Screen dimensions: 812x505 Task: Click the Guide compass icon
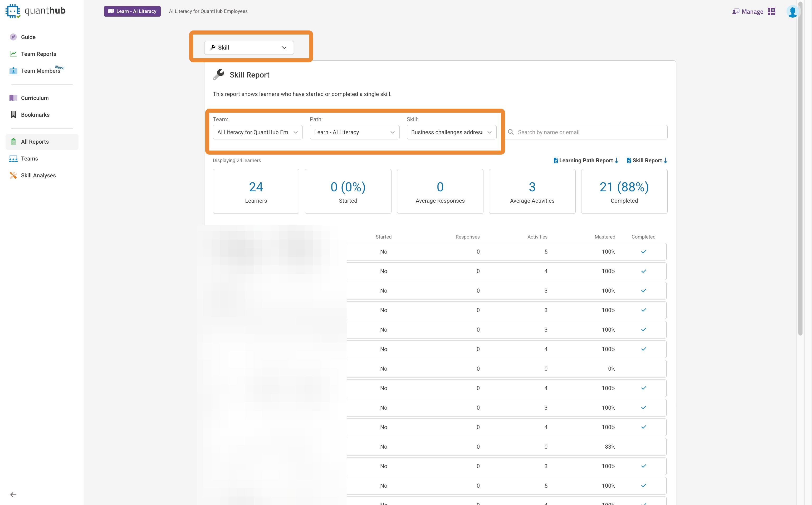point(13,37)
